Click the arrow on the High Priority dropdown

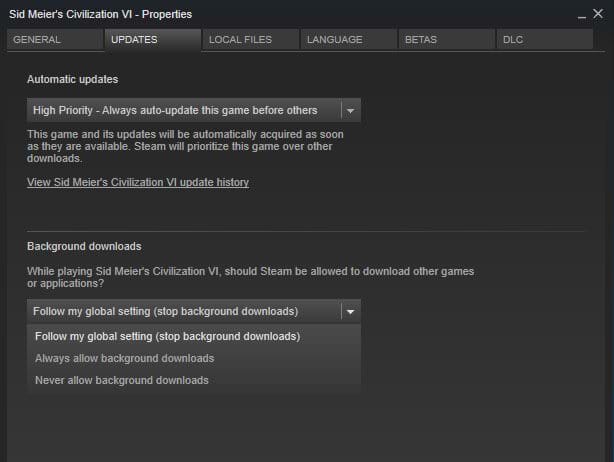click(350, 110)
